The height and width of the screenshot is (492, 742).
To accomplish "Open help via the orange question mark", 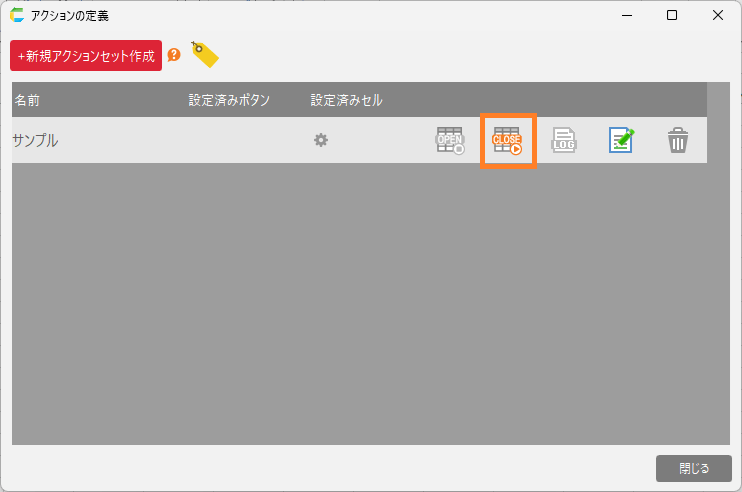I will point(174,55).
